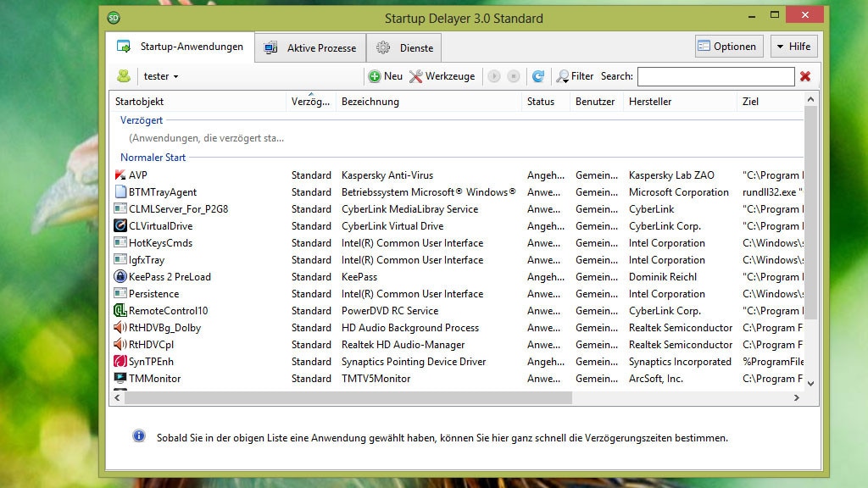This screenshot has width=868, height=488.
Task: Click the CyberLink MediaLibrary Service text
Action: pos(409,209)
